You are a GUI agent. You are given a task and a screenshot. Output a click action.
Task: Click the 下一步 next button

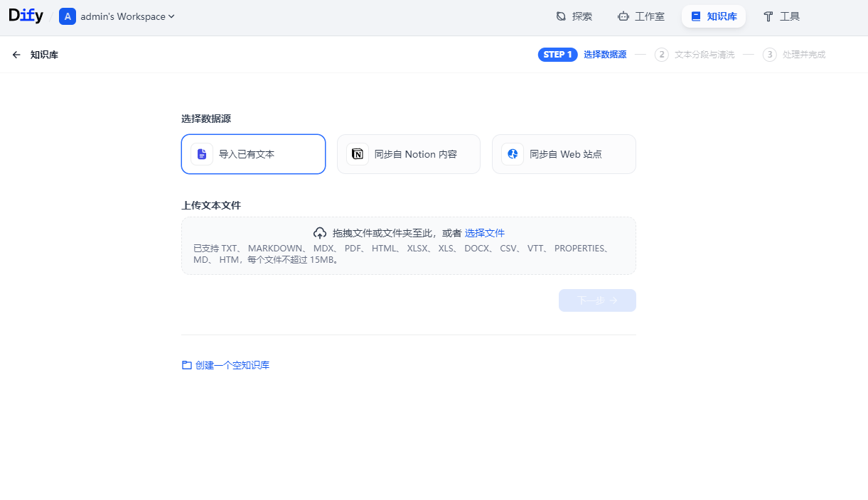[597, 300]
